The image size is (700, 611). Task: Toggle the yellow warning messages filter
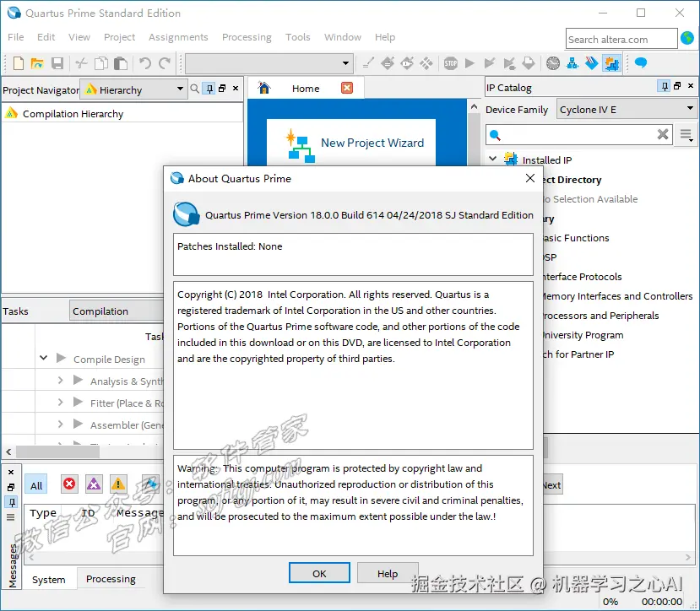point(118,484)
